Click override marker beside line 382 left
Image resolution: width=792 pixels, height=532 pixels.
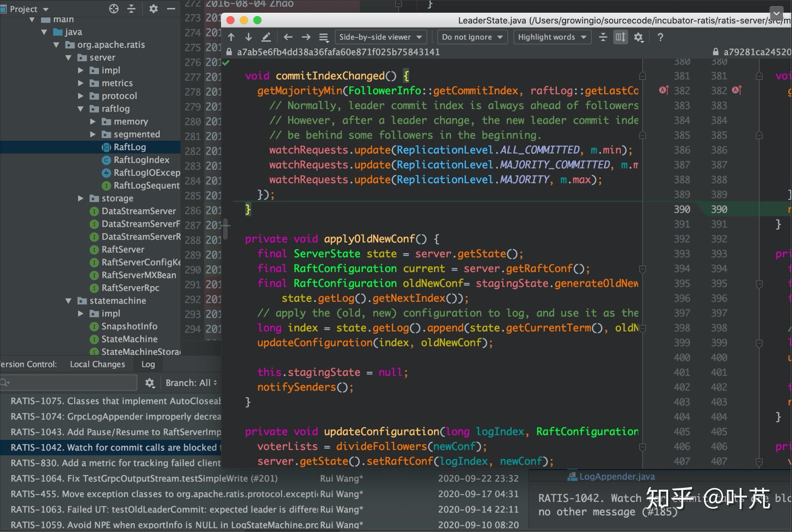point(664,90)
